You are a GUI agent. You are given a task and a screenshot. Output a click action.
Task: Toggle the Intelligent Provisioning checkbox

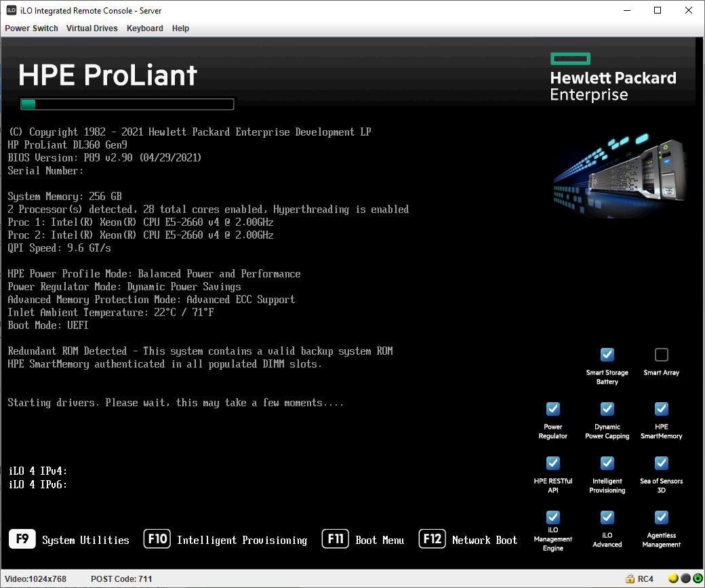pos(607,463)
